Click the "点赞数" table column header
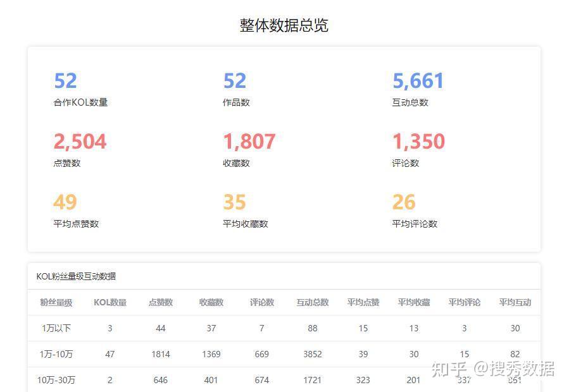Screen dimensions: 569x392 [x=161, y=302]
